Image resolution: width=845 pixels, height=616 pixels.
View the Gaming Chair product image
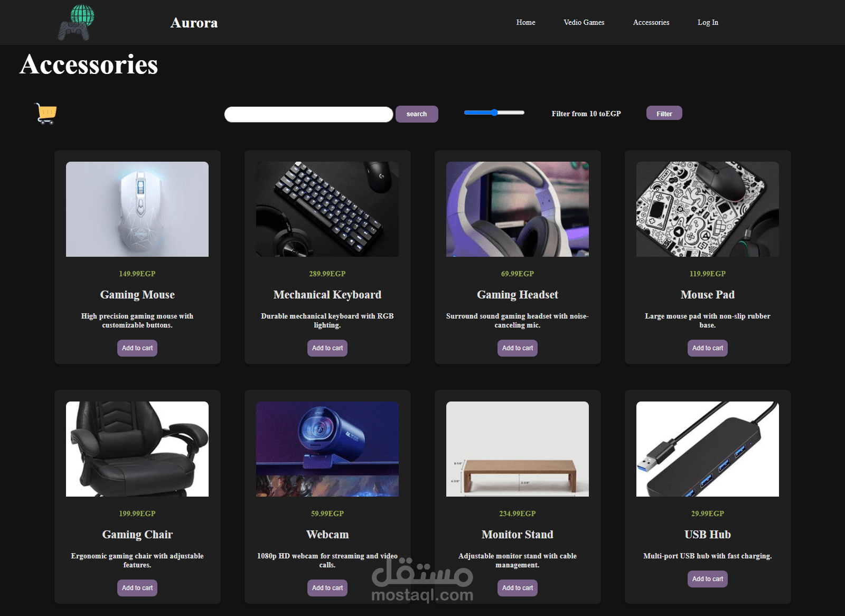(x=137, y=449)
